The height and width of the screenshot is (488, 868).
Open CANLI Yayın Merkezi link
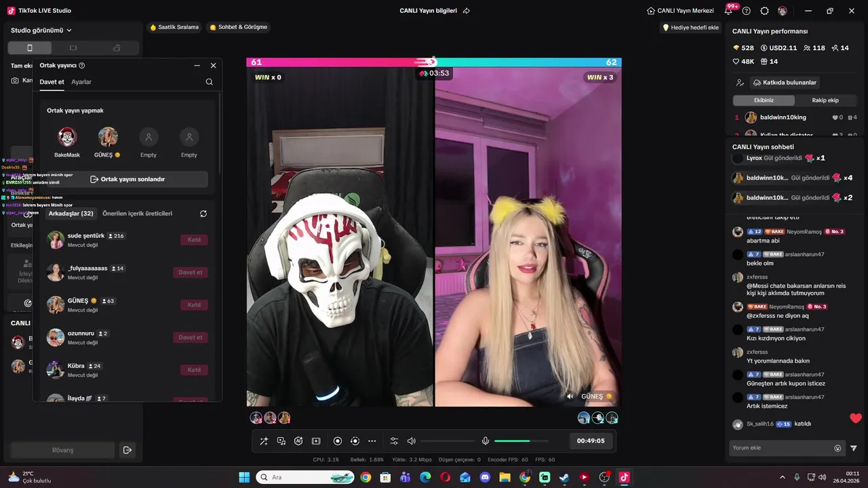tap(680, 11)
